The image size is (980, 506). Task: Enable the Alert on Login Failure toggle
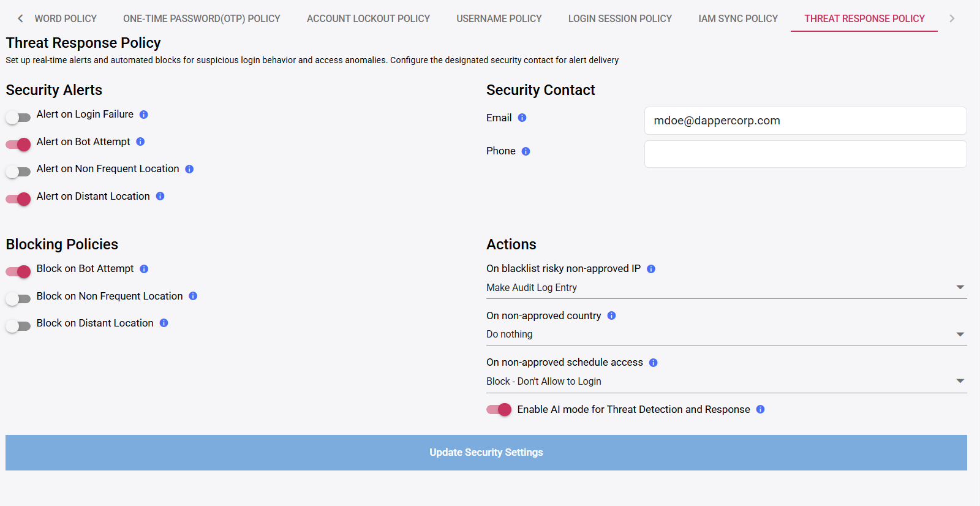point(18,117)
